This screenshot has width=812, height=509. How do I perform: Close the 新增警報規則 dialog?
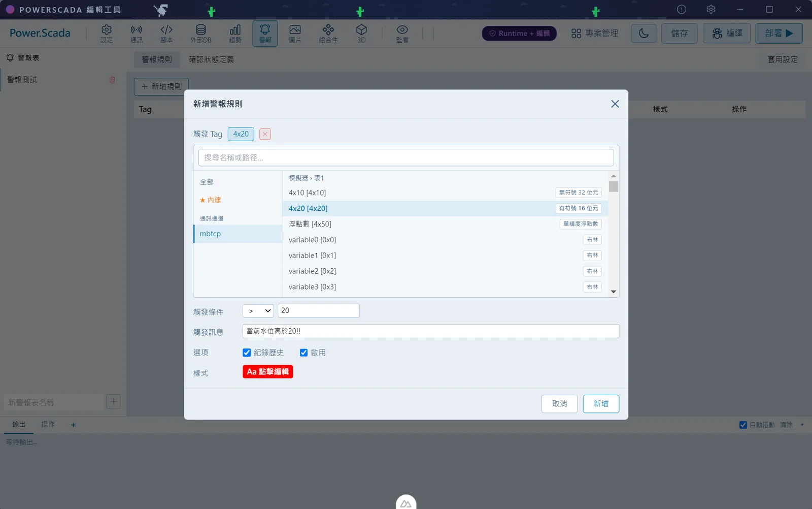pyautogui.click(x=615, y=104)
